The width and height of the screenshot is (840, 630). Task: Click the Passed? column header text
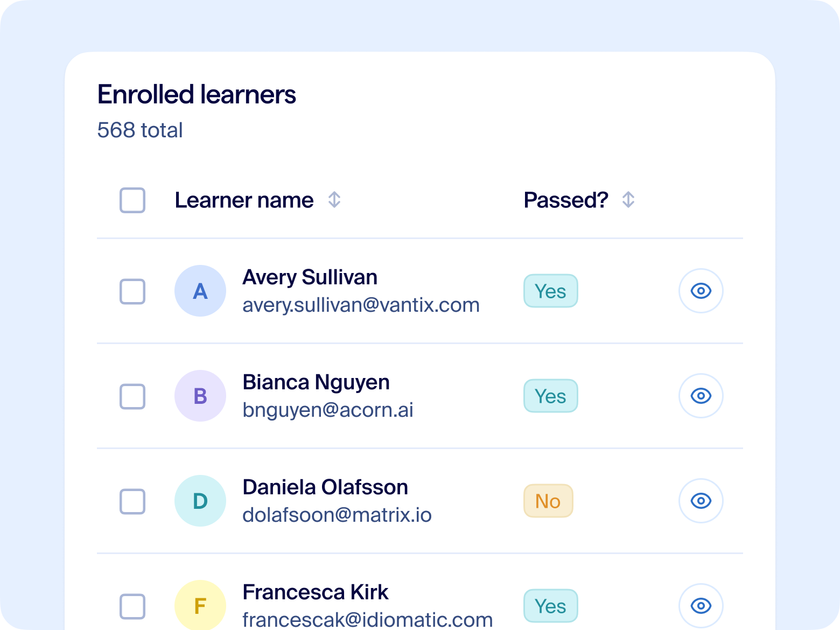[x=566, y=200]
